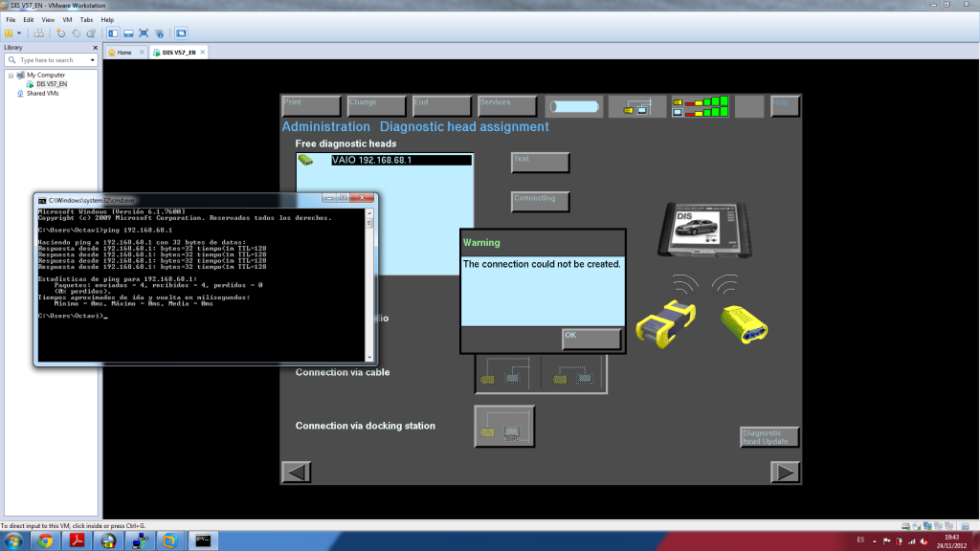Click the Change button in DIS
Screen dimensions: 980x551
pos(376,106)
